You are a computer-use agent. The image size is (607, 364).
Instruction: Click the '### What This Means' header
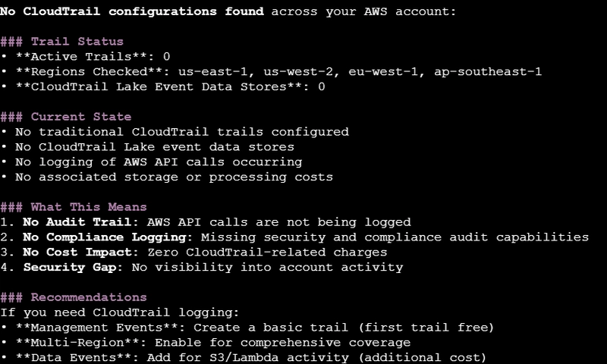pos(74,207)
